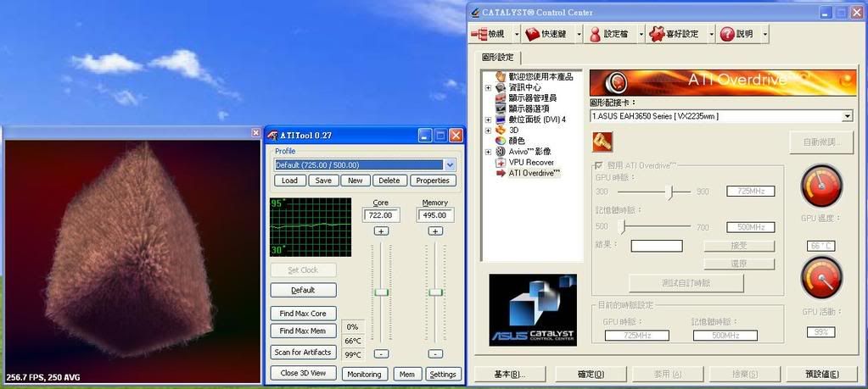Click the Overdrive lock key icon
The height and width of the screenshot is (389, 868).
click(602, 142)
